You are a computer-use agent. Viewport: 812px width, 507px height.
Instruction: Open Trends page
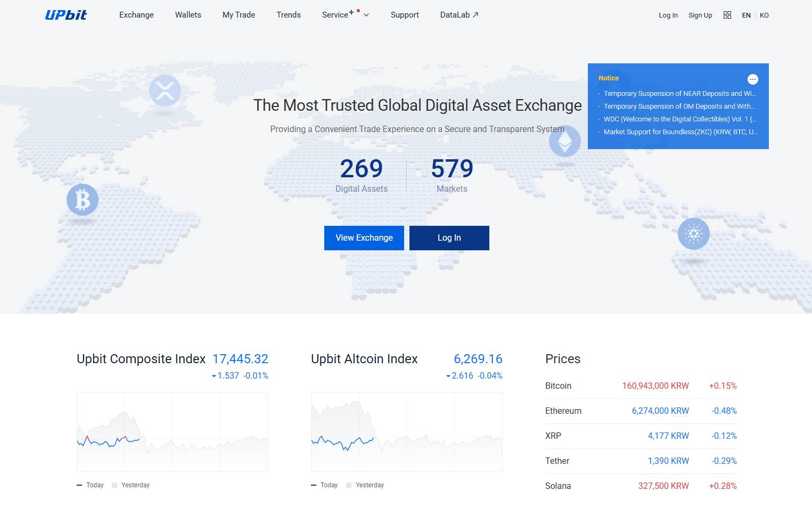tap(289, 15)
